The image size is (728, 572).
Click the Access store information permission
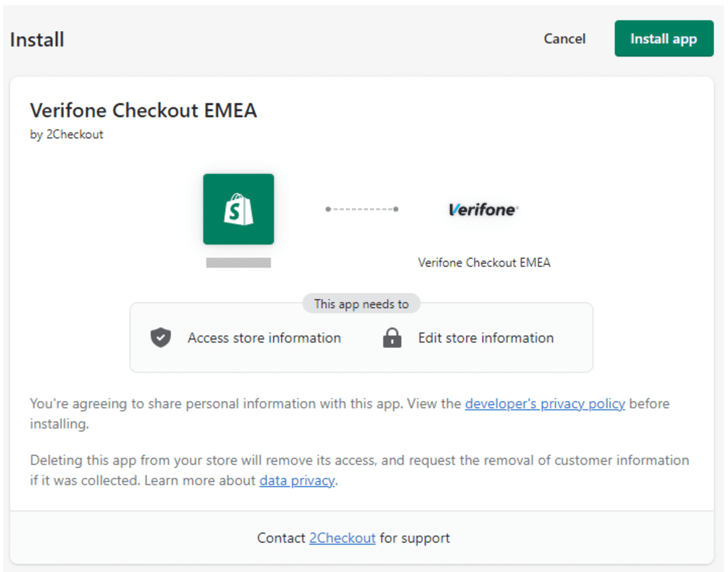coord(264,338)
